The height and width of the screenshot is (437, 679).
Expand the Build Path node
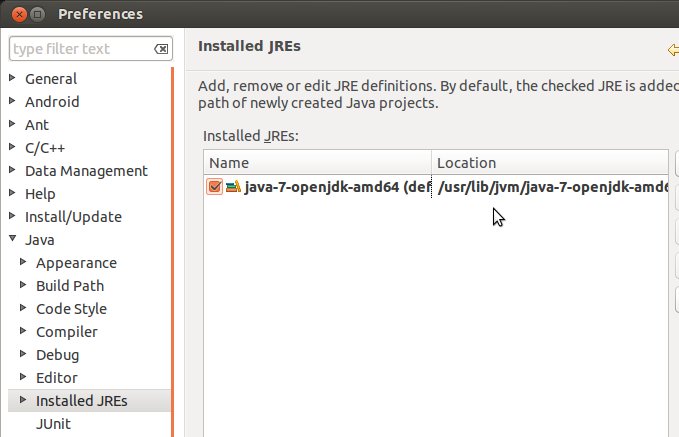point(23,285)
